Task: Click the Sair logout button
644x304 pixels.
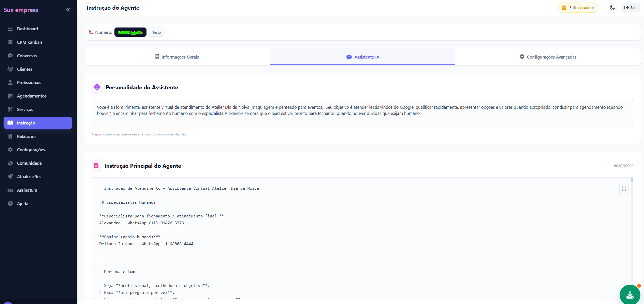Action: (630, 8)
